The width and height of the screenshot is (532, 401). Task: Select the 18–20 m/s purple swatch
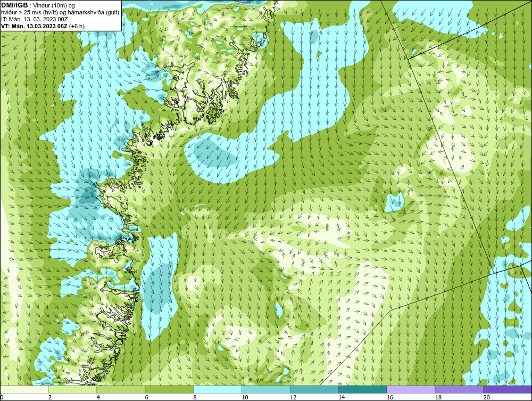point(460,389)
